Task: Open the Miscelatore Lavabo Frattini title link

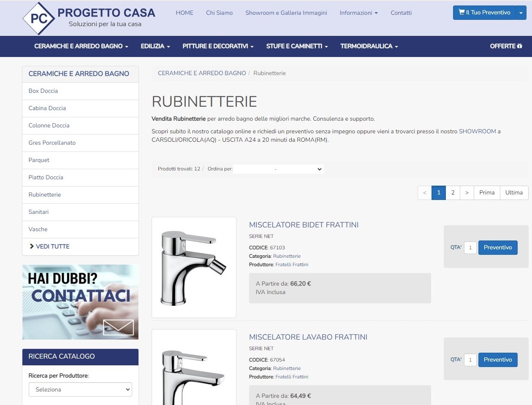Action: coord(308,337)
